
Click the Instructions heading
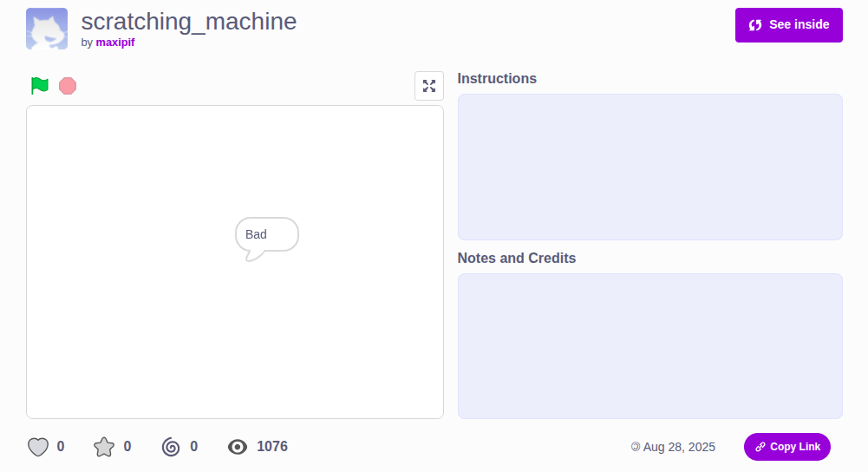click(497, 78)
